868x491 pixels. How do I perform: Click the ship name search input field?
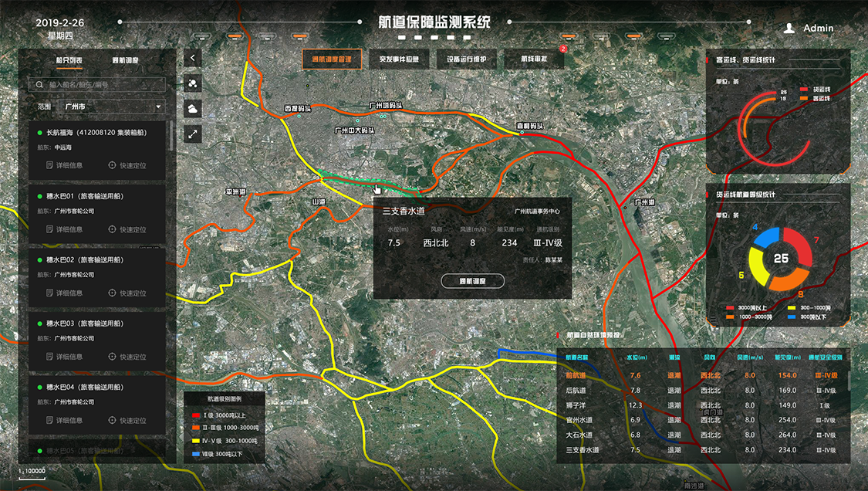point(104,84)
